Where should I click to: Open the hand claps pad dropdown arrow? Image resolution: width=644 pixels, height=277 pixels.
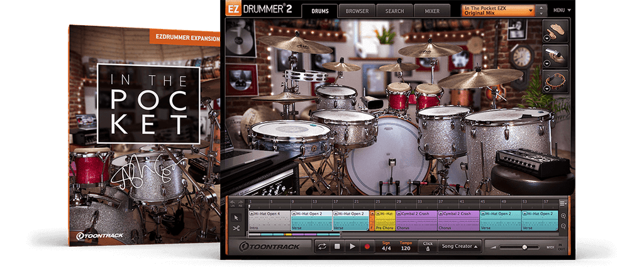point(547,38)
